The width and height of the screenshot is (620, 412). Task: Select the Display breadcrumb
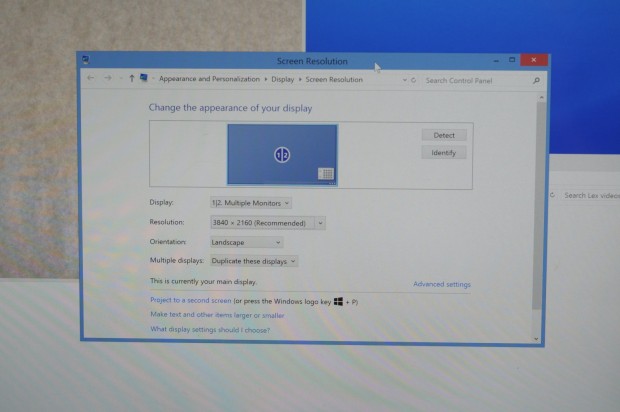pos(282,79)
